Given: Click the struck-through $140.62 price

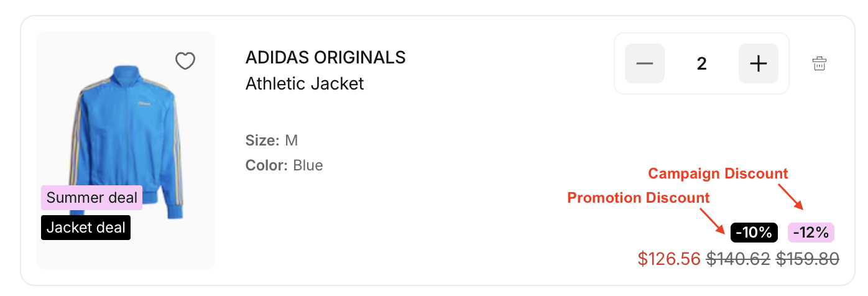Looking at the screenshot, I should click(739, 258).
